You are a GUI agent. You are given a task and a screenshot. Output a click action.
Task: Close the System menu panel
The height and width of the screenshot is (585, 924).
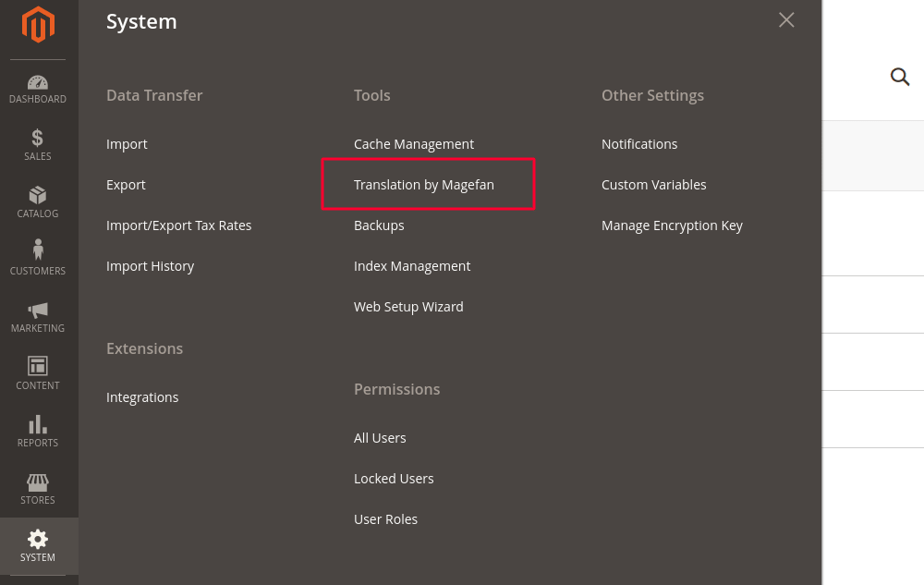786,20
